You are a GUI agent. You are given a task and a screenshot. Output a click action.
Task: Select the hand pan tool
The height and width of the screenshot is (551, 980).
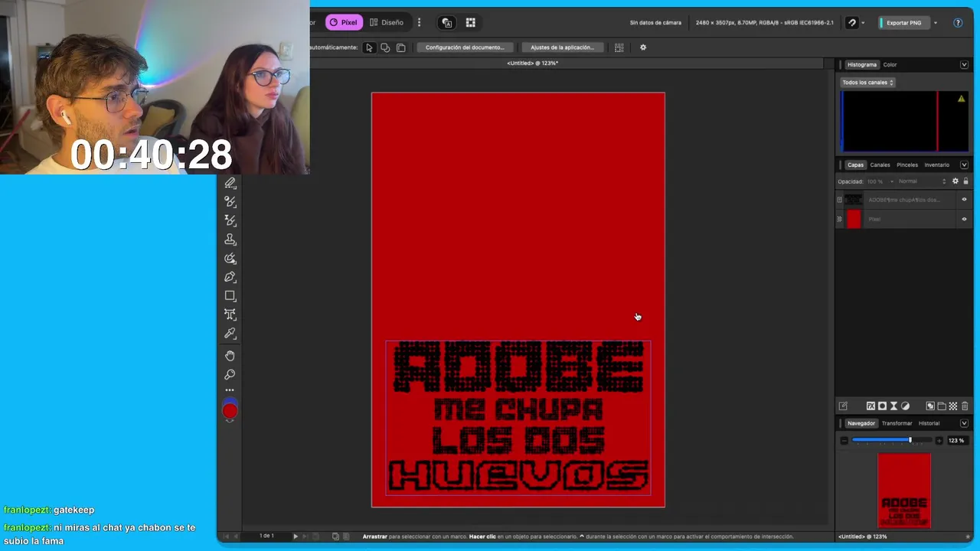(x=230, y=356)
